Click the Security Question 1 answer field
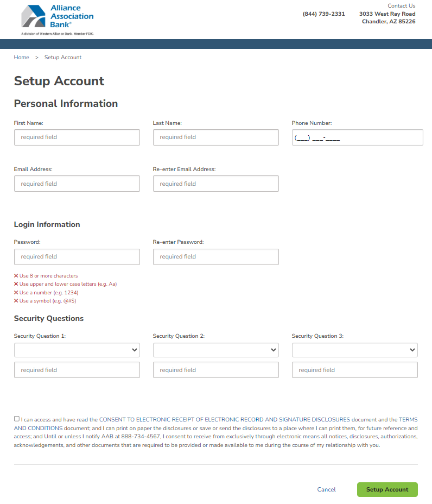 pyautogui.click(x=77, y=370)
